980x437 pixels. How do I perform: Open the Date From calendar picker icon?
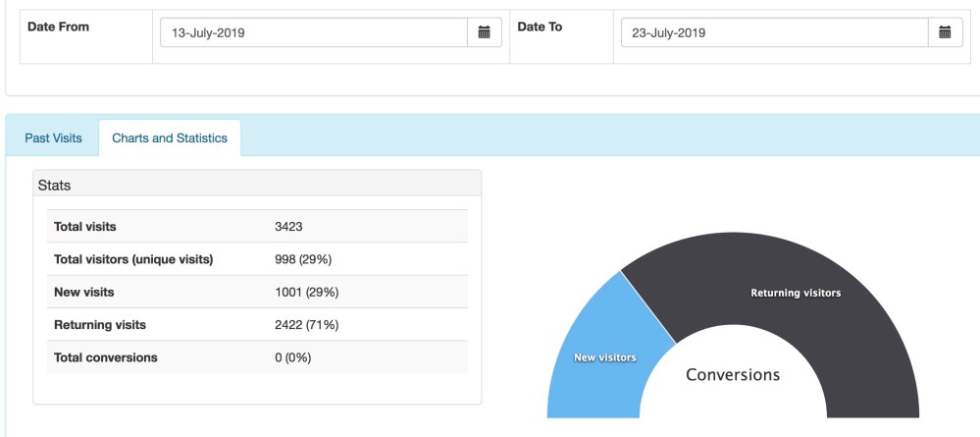tap(485, 32)
